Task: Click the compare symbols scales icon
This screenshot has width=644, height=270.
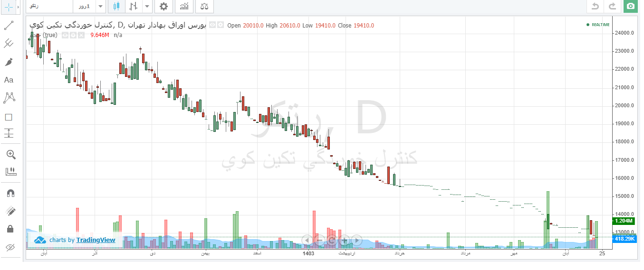Action: point(204,6)
